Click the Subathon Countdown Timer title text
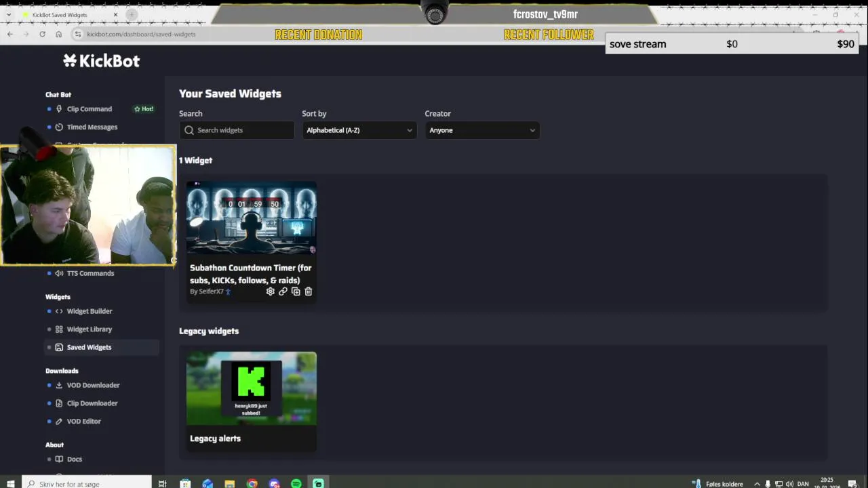868x488 pixels. point(250,274)
